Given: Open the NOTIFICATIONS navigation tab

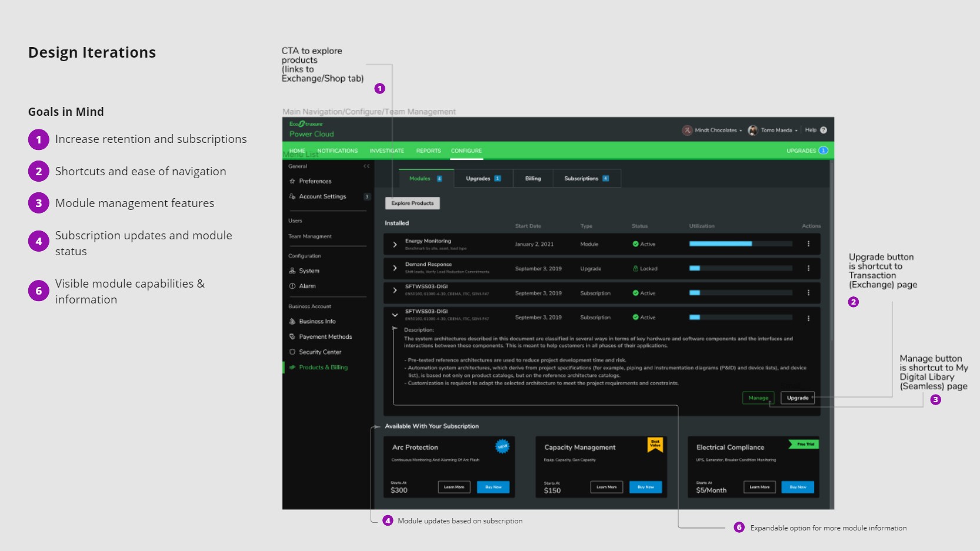Looking at the screenshot, I should coord(338,151).
